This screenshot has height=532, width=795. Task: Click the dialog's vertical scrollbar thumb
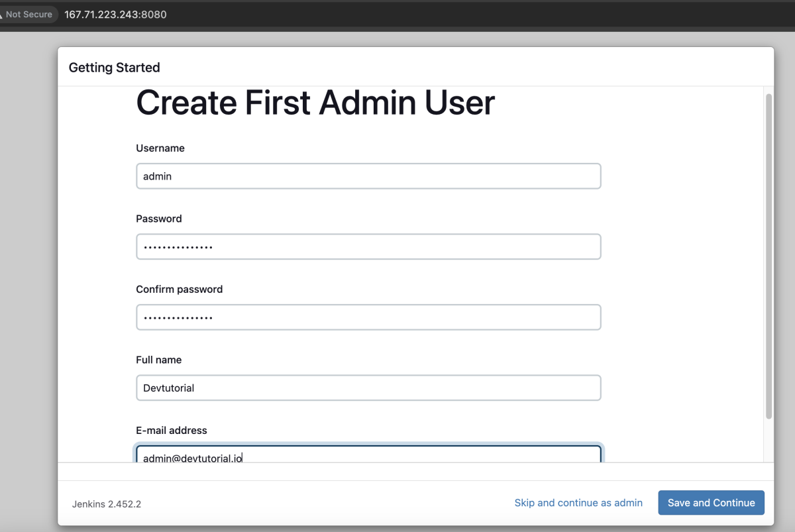pyautogui.click(x=768, y=256)
